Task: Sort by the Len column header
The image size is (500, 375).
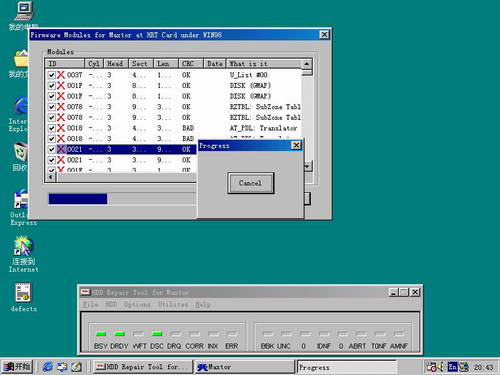Action: [166, 64]
